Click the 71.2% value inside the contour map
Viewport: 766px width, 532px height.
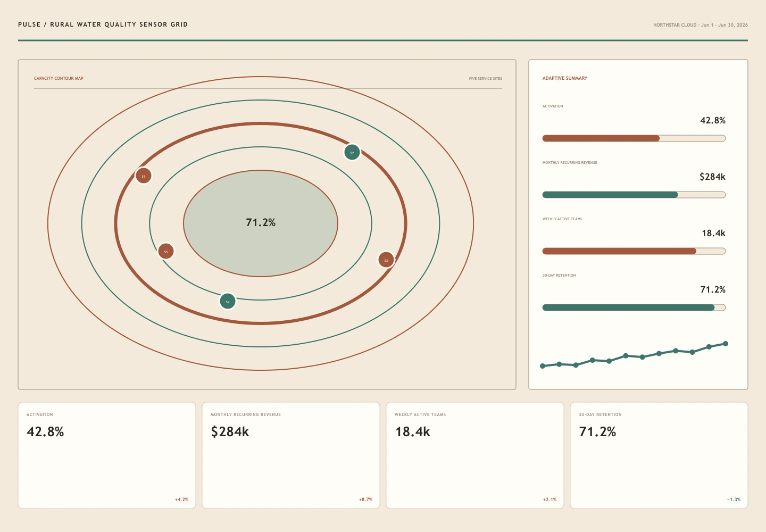[261, 222]
